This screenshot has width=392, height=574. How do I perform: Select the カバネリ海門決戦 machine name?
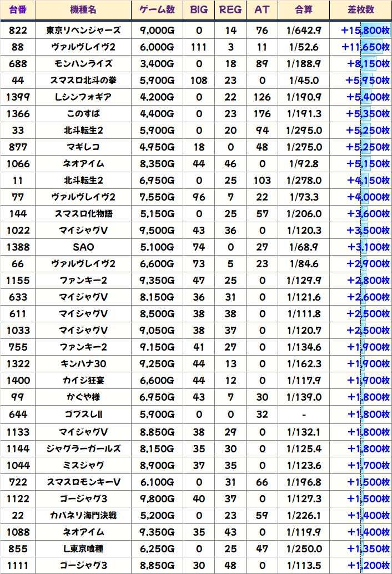[83, 516]
